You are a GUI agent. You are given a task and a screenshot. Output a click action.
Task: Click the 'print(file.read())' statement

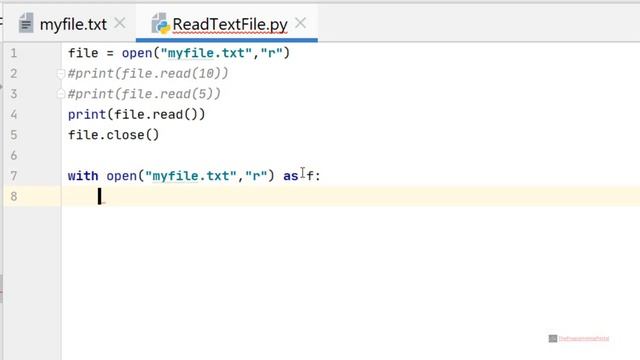[x=136, y=115]
